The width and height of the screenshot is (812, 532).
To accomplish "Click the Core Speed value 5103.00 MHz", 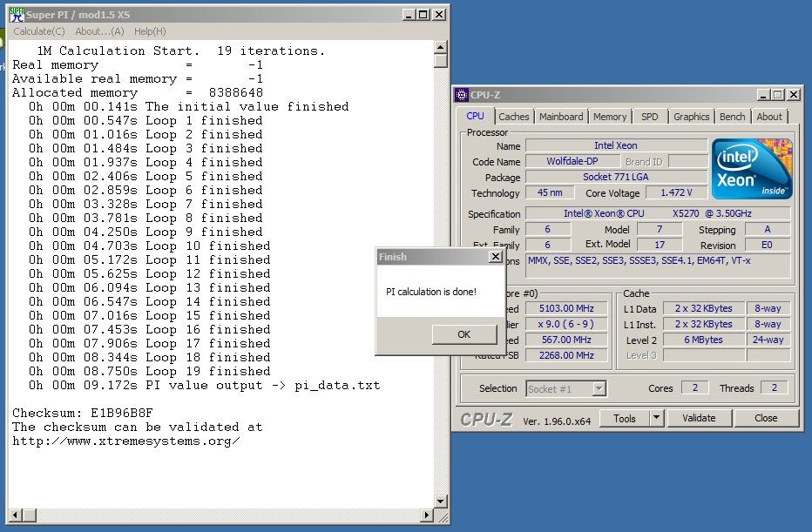I will pyautogui.click(x=566, y=308).
